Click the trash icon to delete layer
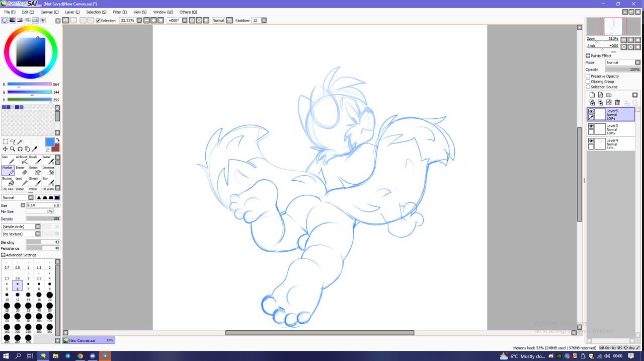The height and width of the screenshot is (361, 644). (617, 103)
